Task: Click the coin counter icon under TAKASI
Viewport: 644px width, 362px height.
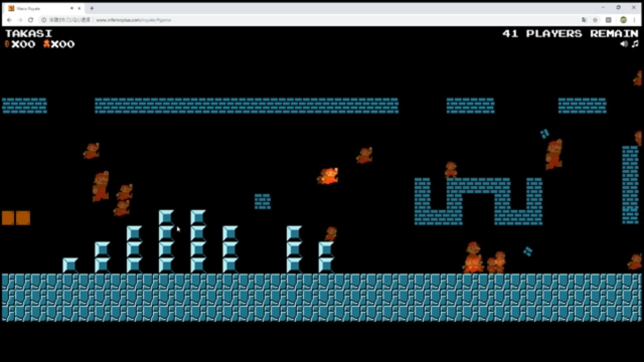Action: point(7,44)
